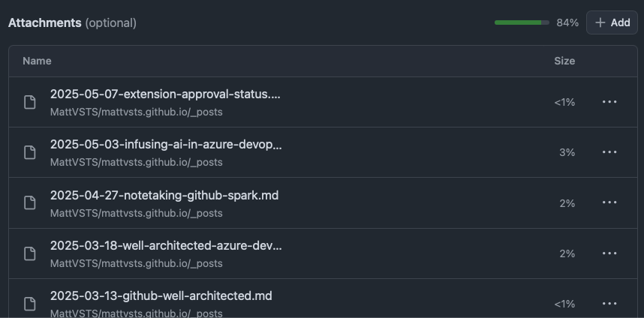Click the Name column header
This screenshot has height=318, width=644.
[37, 61]
